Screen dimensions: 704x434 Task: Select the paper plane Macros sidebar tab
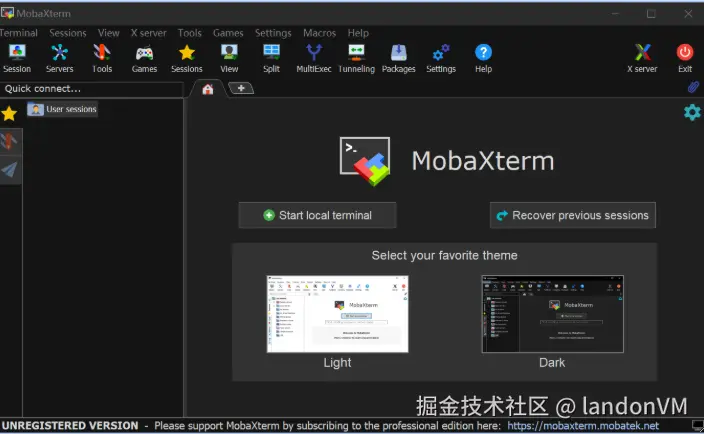pos(9,170)
